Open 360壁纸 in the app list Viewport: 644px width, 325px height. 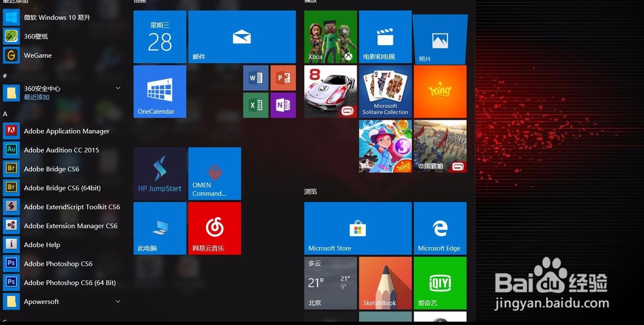point(62,36)
